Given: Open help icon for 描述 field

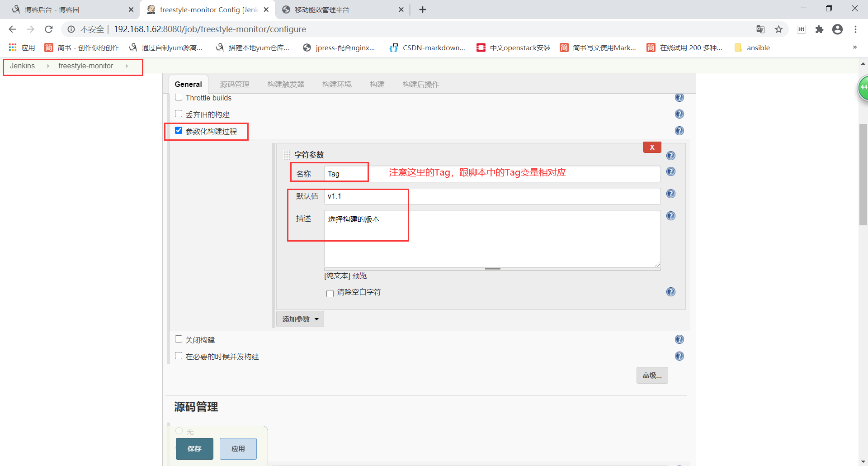Looking at the screenshot, I should click(671, 216).
